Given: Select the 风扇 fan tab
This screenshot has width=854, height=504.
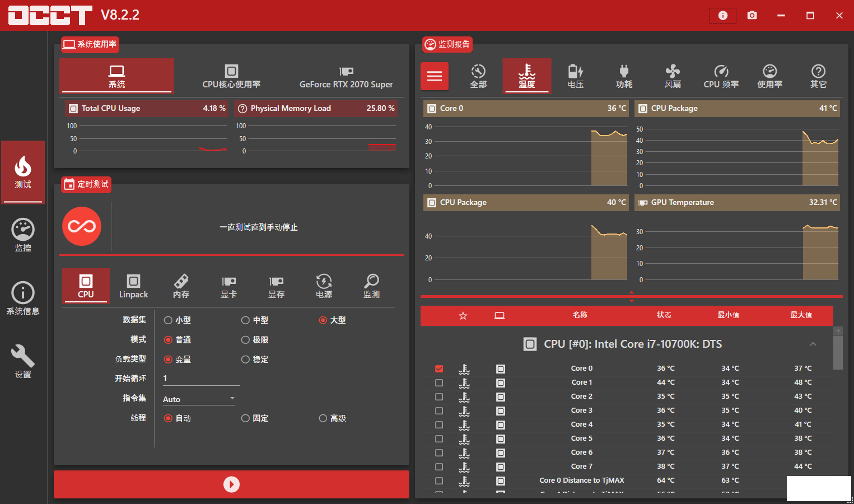Looking at the screenshot, I should coord(673,76).
